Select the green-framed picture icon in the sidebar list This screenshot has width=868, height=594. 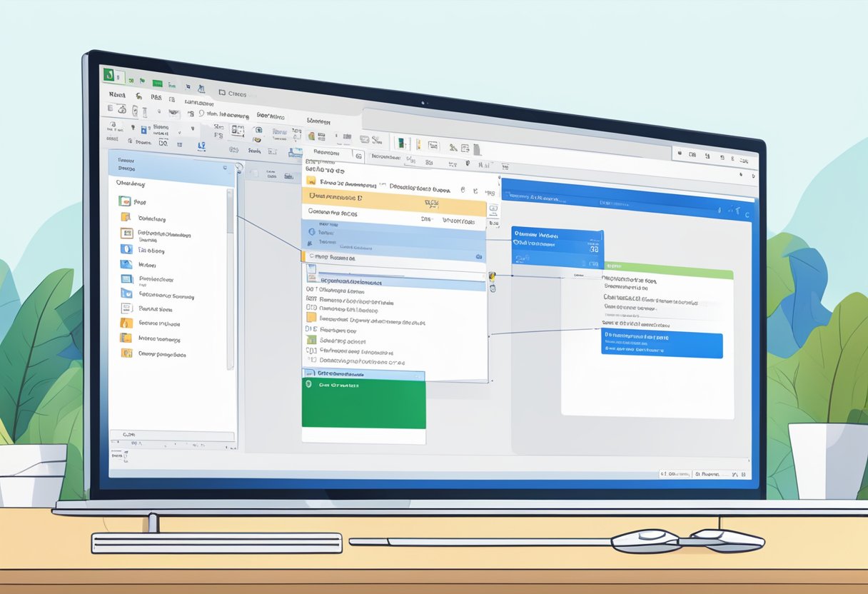tap(124, 202)
